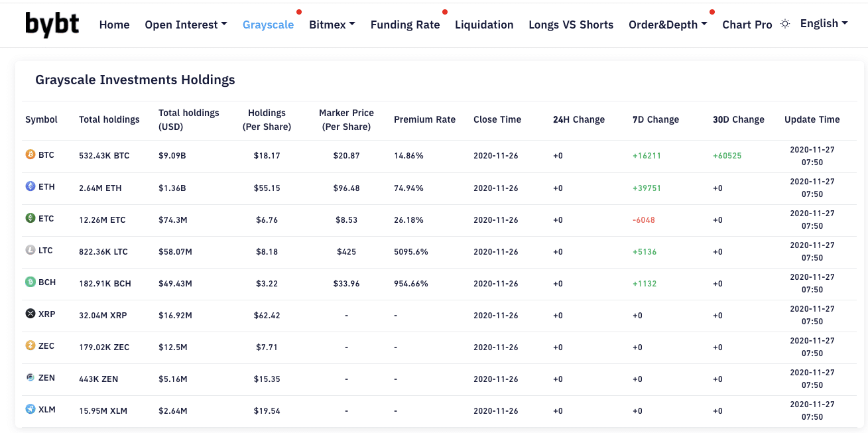Expand the Bitmex dropdown menu
Image resolution: width=868 pixels, height=433 pixels.
[332, 25]
